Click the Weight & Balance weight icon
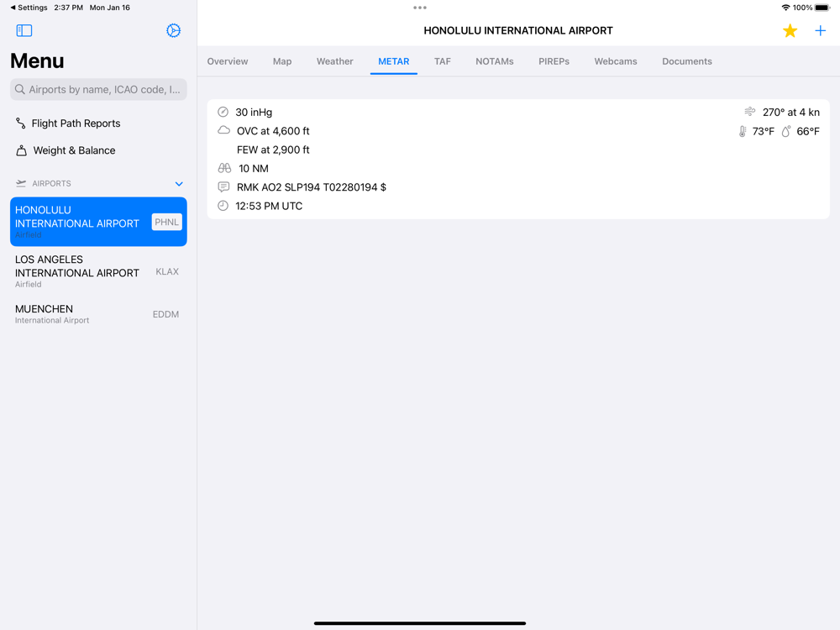840x630 pixels. [22, 150]
